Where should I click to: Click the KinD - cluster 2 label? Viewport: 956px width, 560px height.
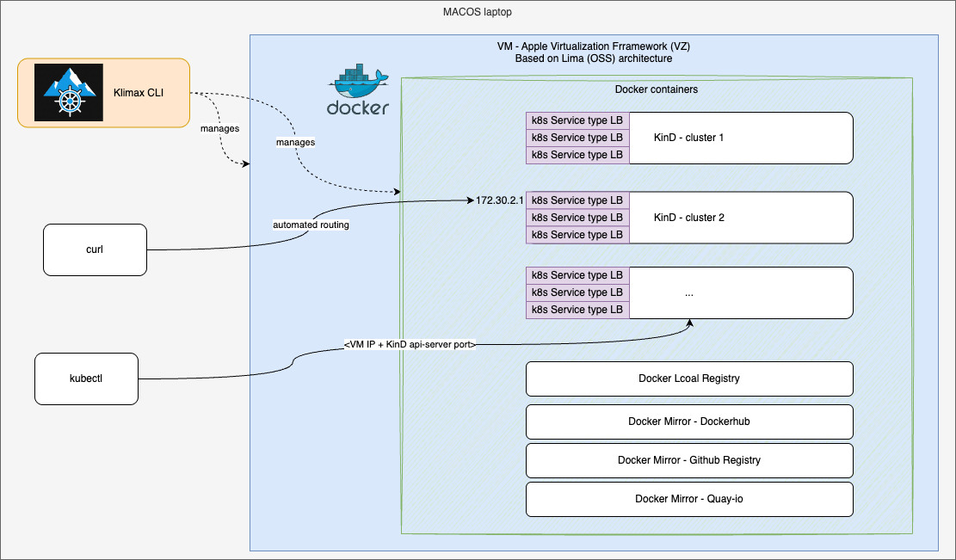pyautogui.click(x=689, y=218)
